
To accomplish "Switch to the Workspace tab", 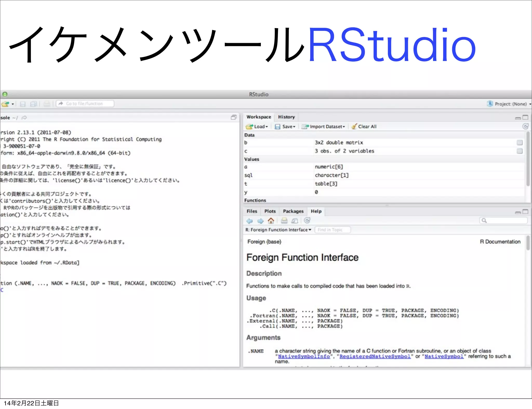I will tap(258, 117).
